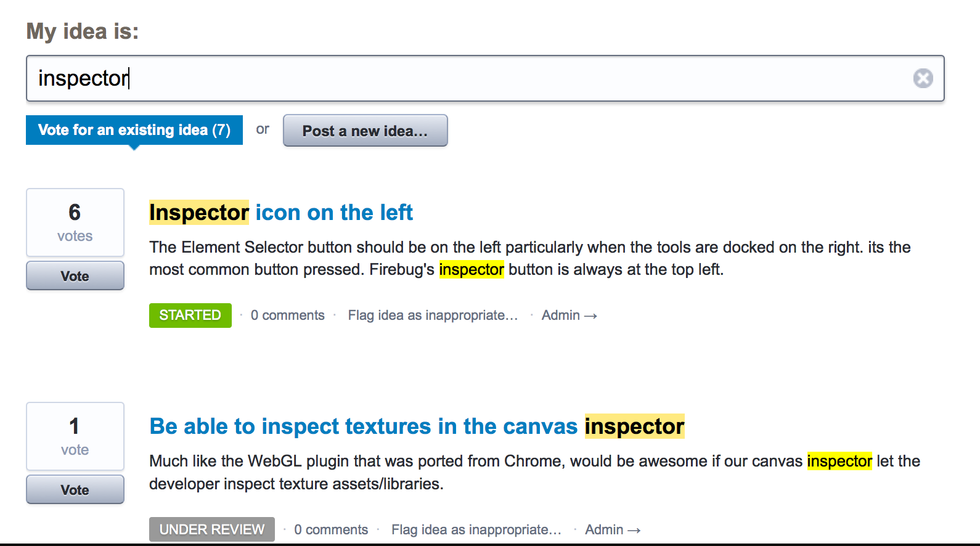The height and width of the screenshot is (546, 980).
Task: Open 'Be able to inspect textures' idea title
Action: pyautogui.click(x=417, y=426)
